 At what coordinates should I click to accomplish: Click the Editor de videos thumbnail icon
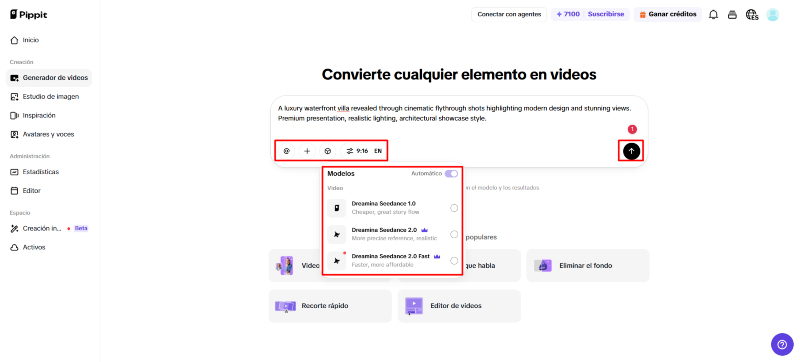tap(414, 306)
